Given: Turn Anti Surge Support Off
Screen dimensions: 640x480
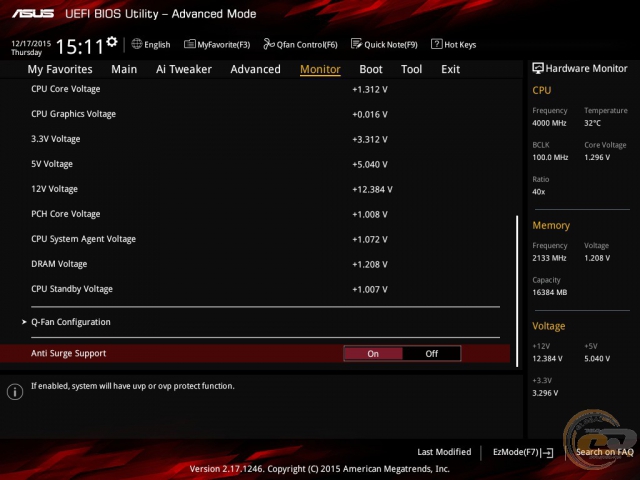Looking at the screenshot, I should coord(431,353).
